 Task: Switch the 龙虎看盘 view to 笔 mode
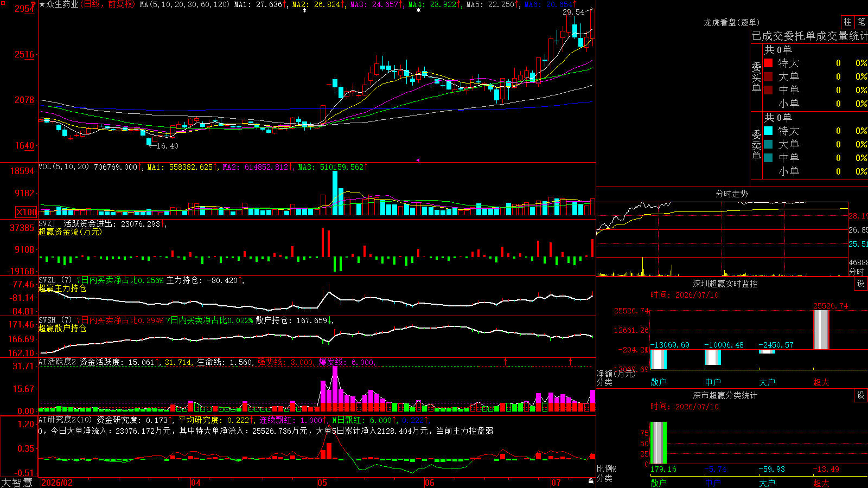coord(861,22)
